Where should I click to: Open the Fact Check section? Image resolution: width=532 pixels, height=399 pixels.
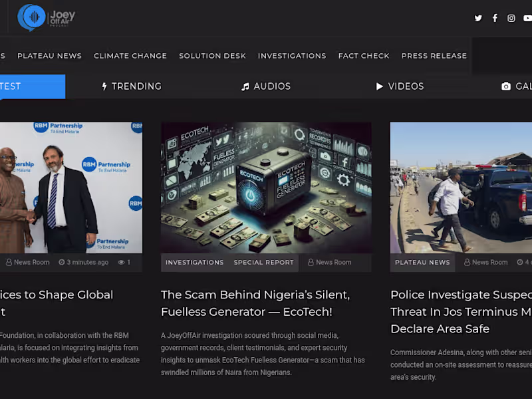(364, 56)
